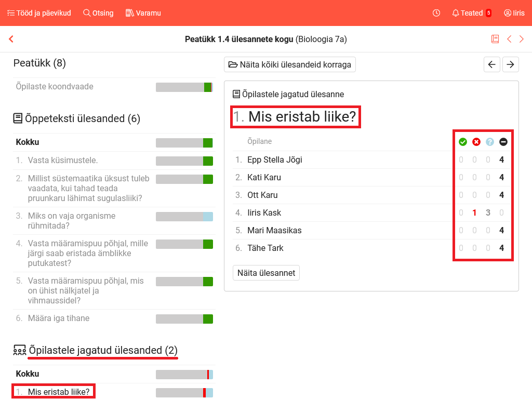Click the left arrow task navigation button

pyautogui.click(x=492, y=64)
